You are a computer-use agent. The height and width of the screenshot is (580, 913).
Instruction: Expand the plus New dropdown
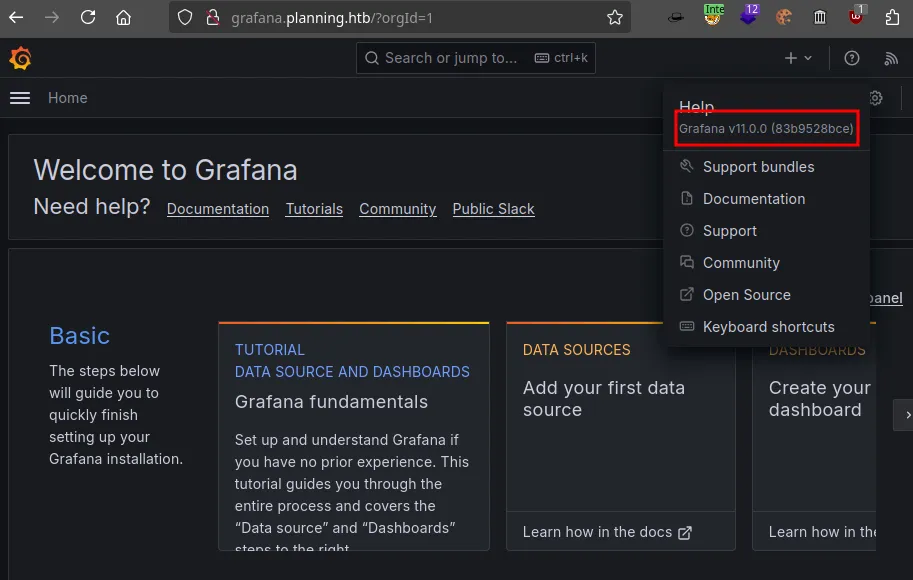tap(798, 59)
